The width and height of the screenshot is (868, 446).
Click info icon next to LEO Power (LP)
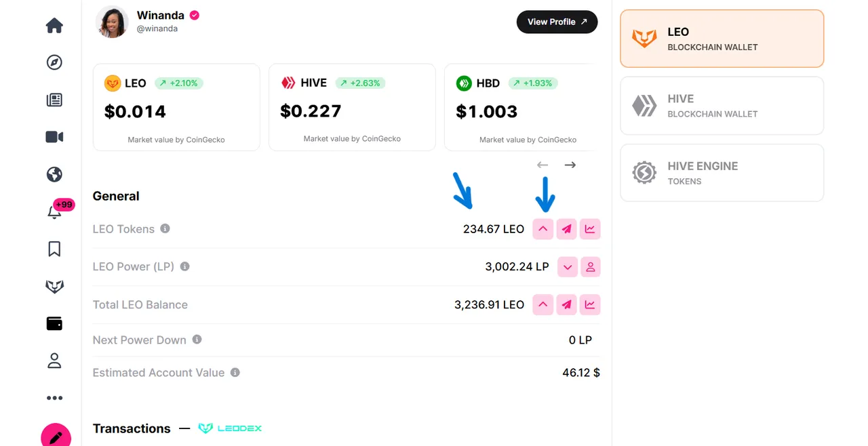click(184, 266)
